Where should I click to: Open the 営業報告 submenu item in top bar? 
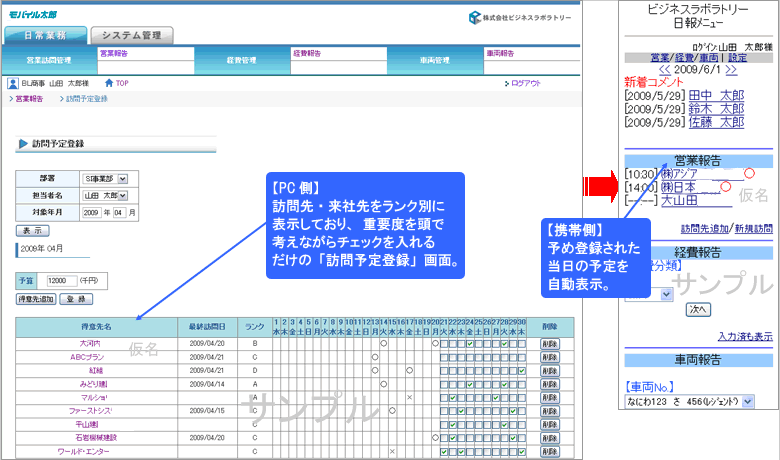114,53
